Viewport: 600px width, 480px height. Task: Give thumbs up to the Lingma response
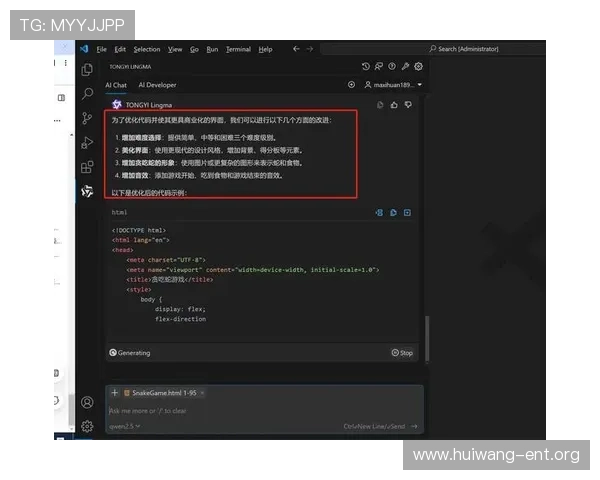(394, 104)
